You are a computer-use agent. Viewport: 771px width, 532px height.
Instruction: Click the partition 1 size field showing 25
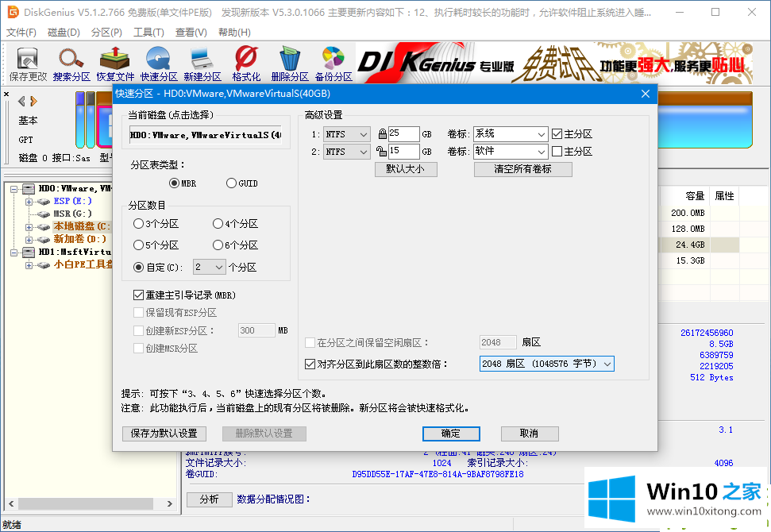[403, 133]
